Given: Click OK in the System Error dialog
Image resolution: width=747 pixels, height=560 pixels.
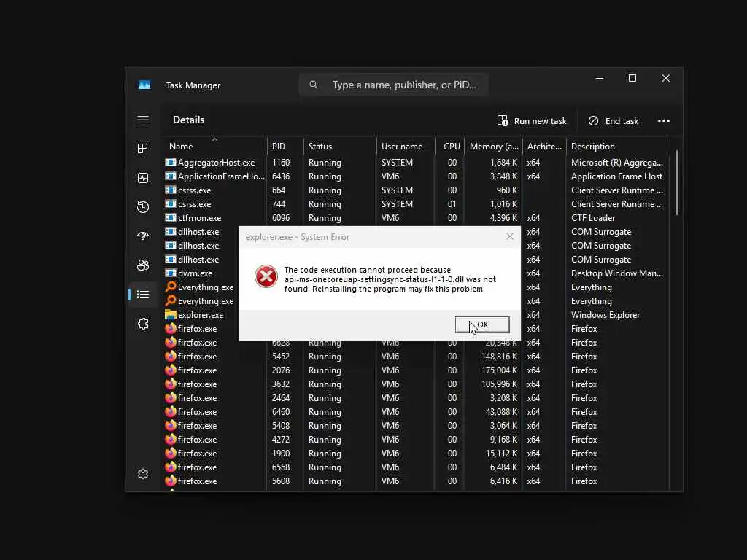Looking at the screenshot, I should point(482,324).
